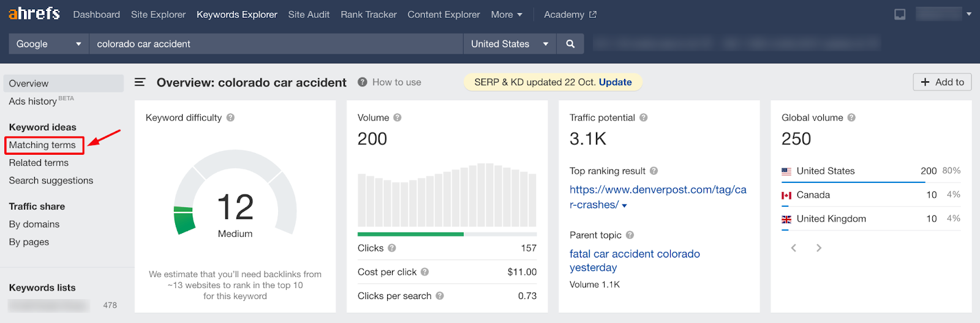Viewport: 980px width, 323px height.
Task: Open the United States country dropdown
Action: pos(510,44)
